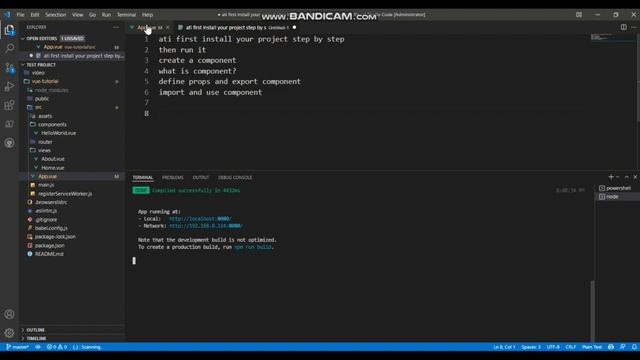The image size is (640, 360).
Task: Open the Go menu
Action: 93,15
